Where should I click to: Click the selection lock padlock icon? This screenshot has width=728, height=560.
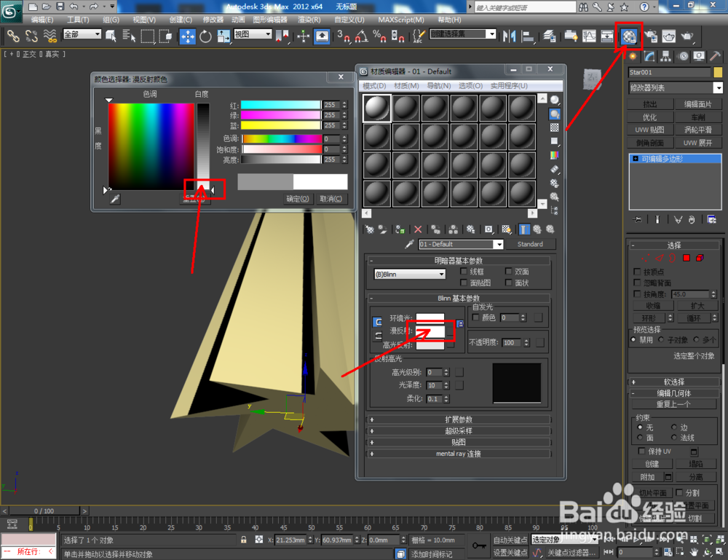tap(243, 540)
